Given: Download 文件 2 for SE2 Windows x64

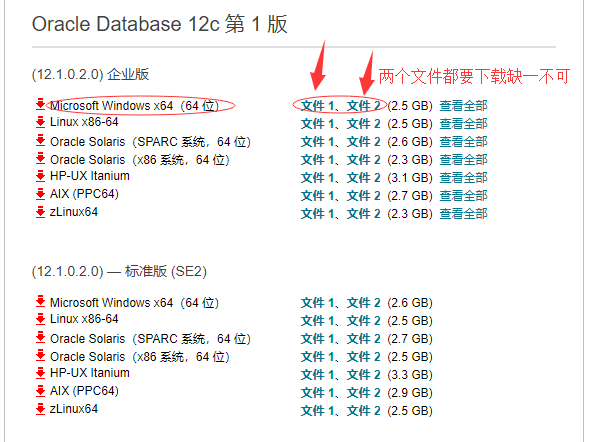Looking at the screenshot, I should pos(363,303).
